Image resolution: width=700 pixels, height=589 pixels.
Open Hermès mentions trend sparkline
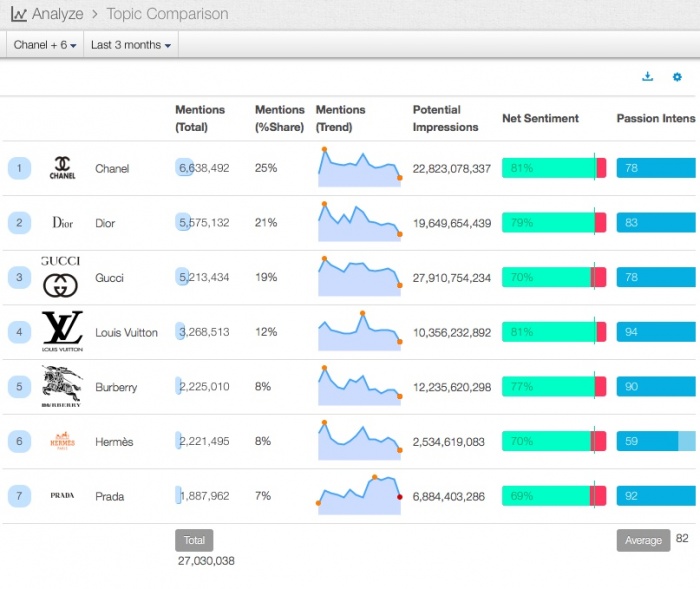coord(359,441)
